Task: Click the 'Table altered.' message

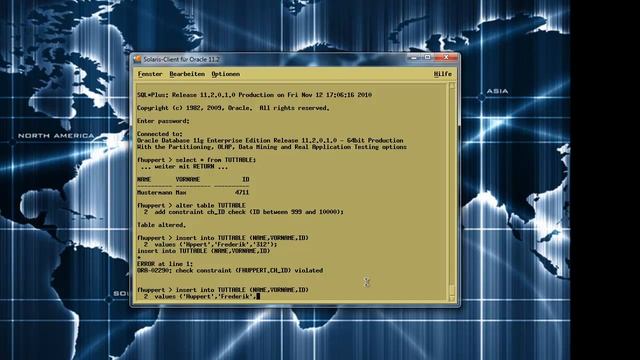Action: tap(162, 225)
